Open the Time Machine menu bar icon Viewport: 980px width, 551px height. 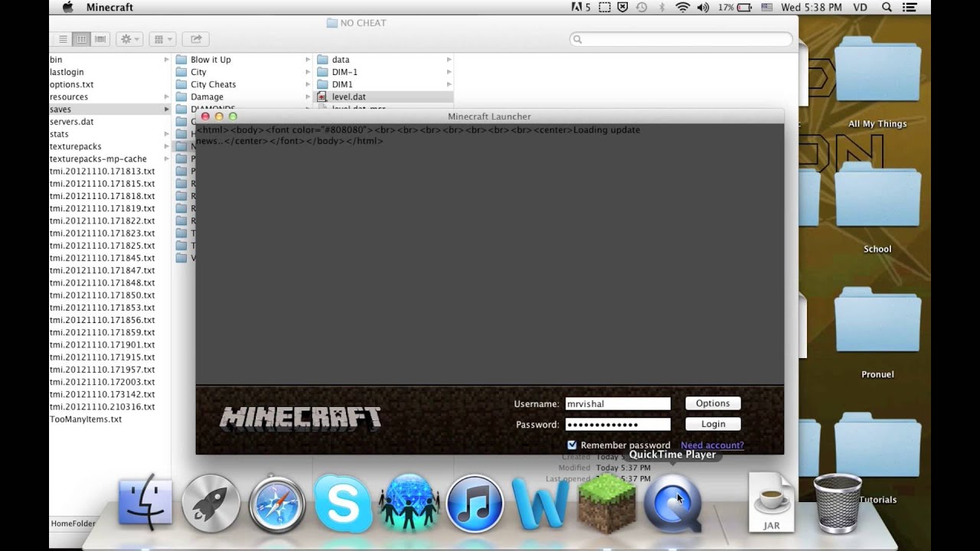(x=642, y=7)
